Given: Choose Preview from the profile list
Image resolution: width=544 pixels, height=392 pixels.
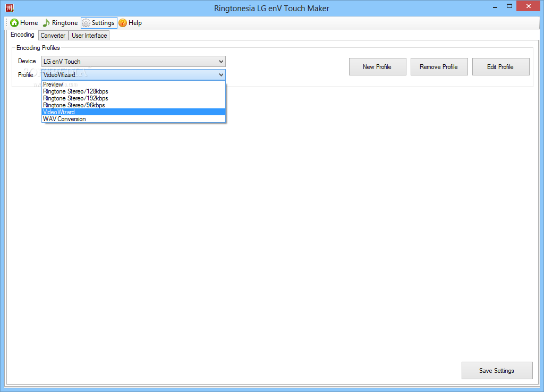Looking at the screenshot, I should 133,84.
